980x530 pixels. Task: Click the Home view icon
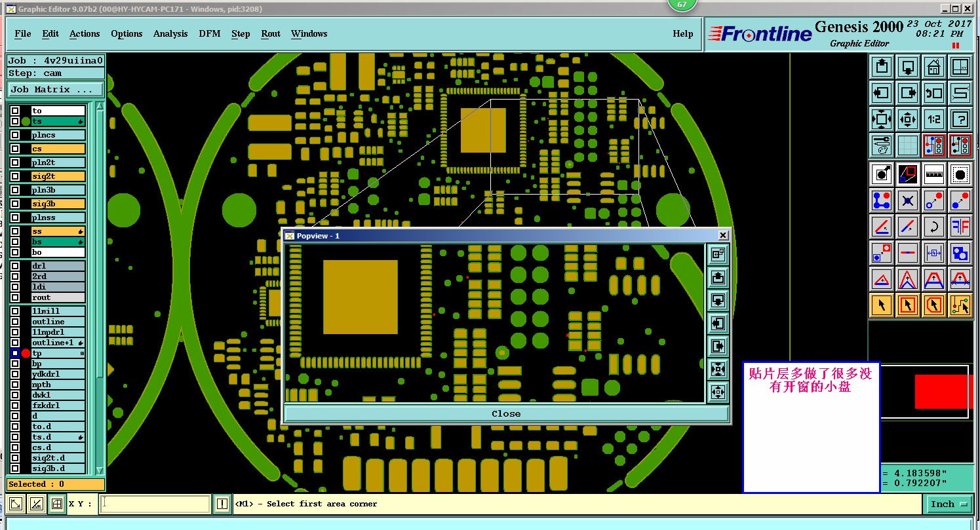(934, 66)
